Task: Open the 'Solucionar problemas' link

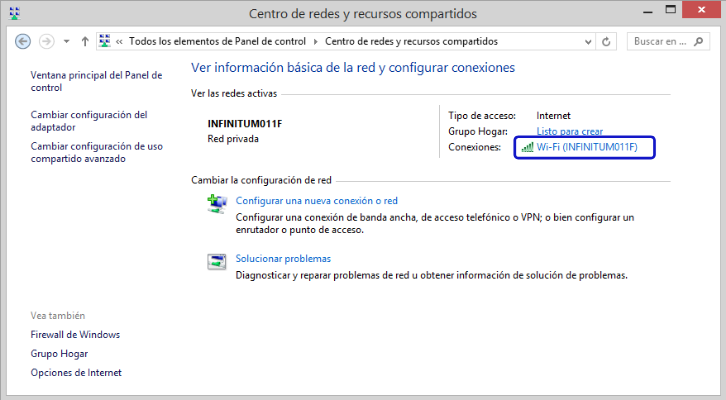Action: (283, 258)
